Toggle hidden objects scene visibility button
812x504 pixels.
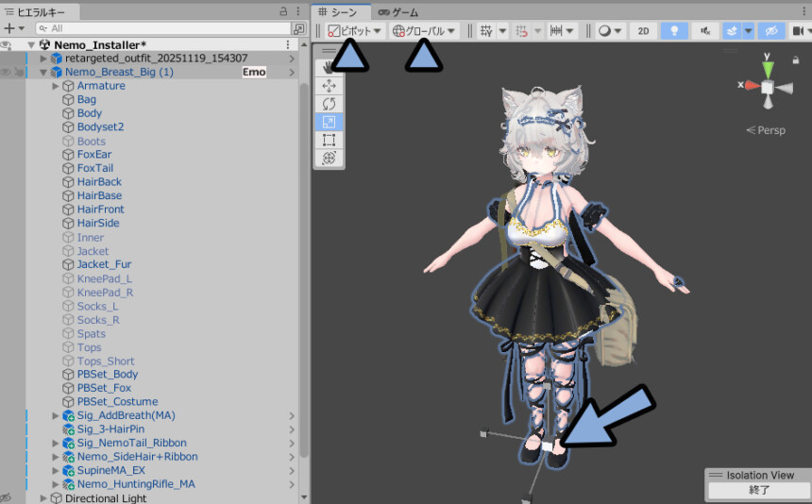771,31
